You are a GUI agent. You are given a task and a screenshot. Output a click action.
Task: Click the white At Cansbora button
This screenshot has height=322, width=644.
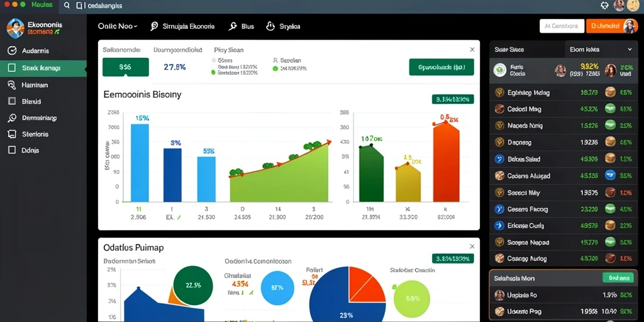coord(562,26)
